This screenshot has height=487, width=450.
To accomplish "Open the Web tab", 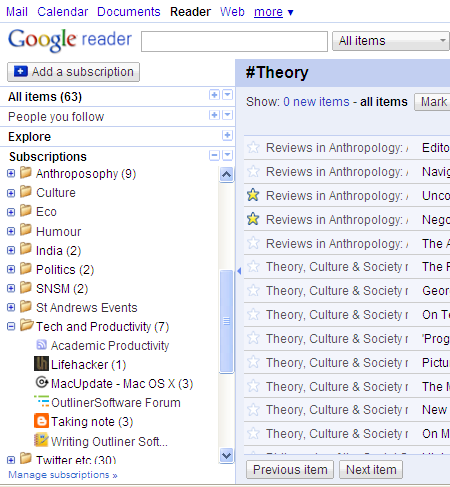I will (x=232, y=12).
